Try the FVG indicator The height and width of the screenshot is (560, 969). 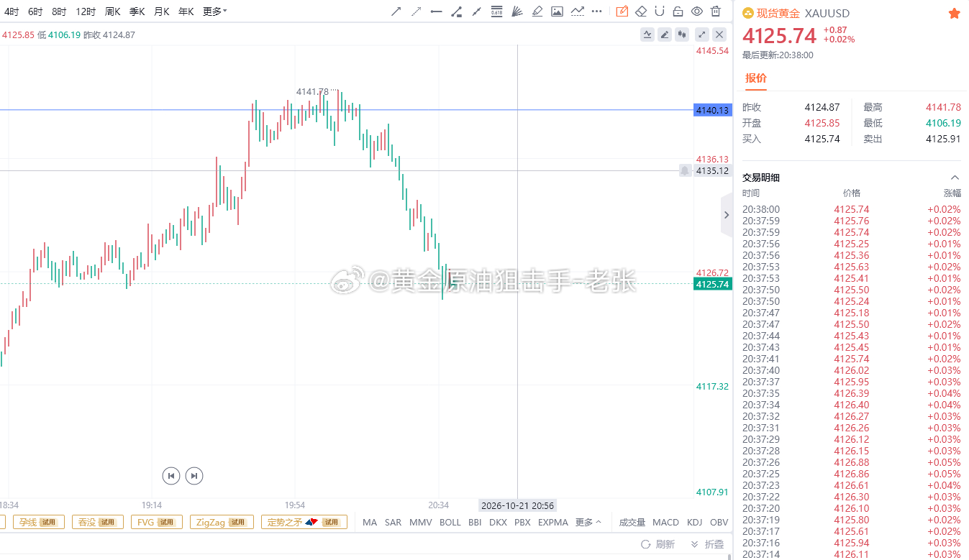pyautogui.click(x=156, y=523)
